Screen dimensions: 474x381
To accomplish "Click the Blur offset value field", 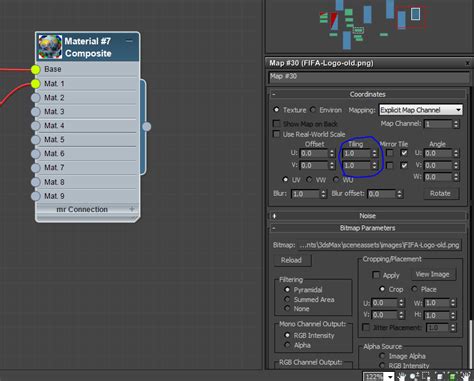I will click(x=382, y=194).
